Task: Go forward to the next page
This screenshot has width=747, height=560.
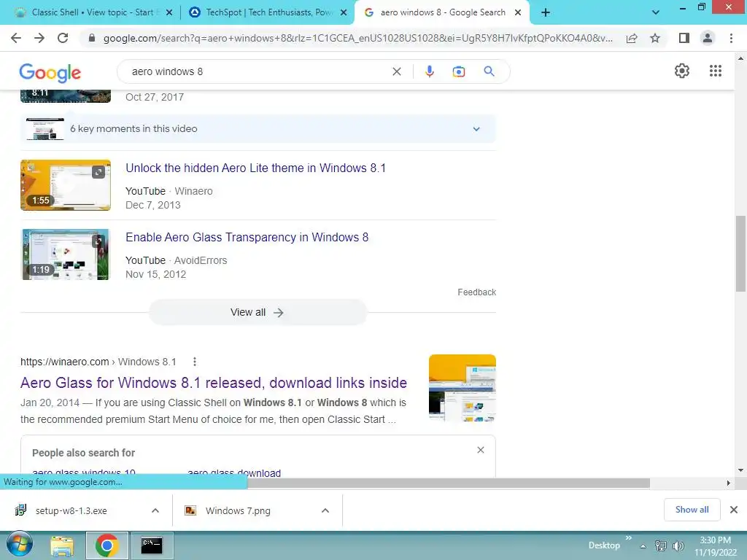Action: [39, 38]
